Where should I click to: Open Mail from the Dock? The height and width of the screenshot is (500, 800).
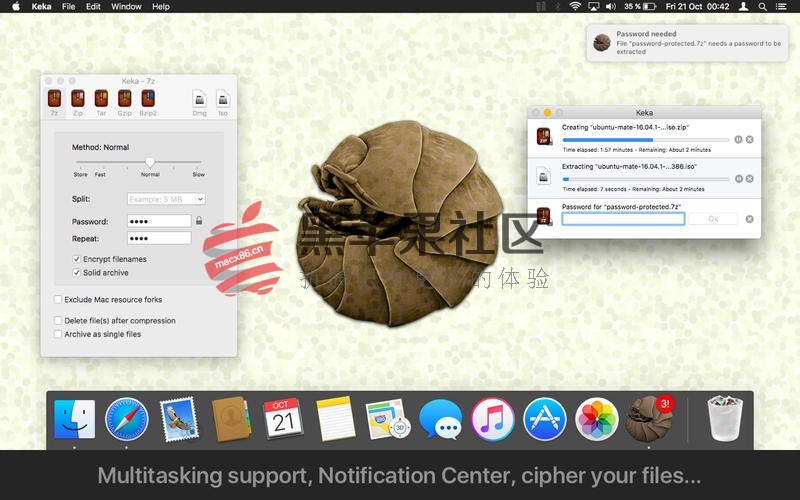[179, 419]
